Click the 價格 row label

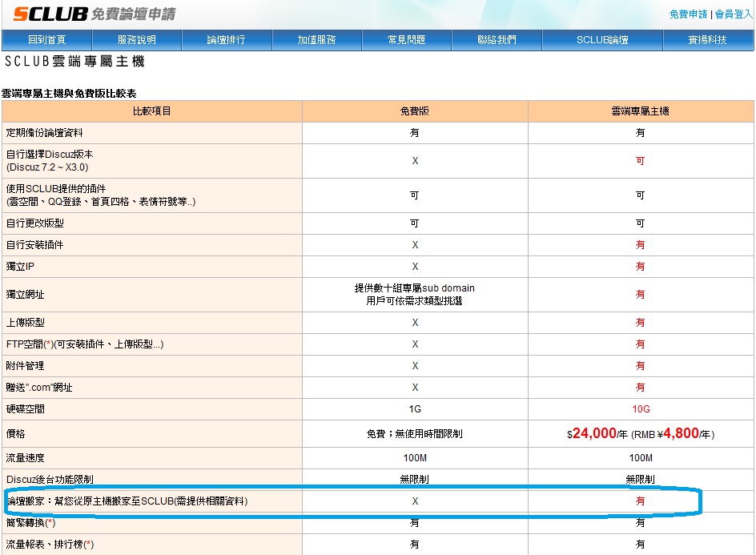pyautogui.click(x=15, y=434)
